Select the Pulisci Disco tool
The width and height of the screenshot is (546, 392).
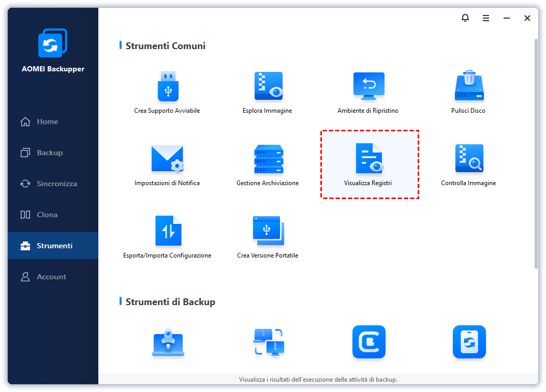pyautogui.click(x=468, y=93)
